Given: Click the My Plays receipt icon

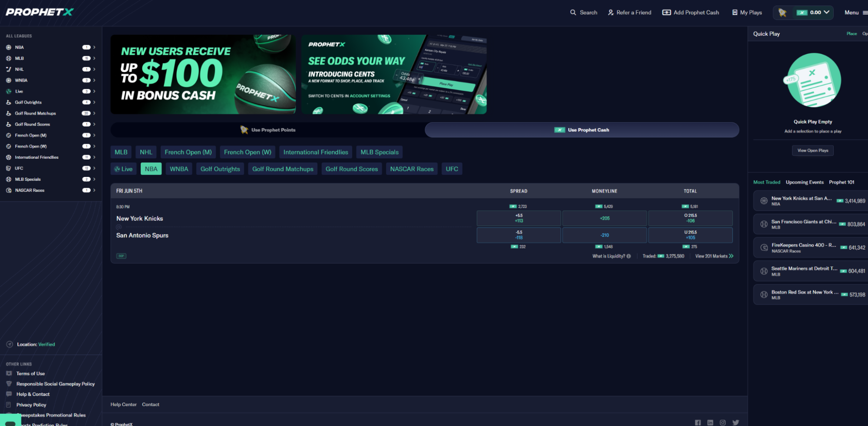Looking at the screenshot, I should [735, 13].
